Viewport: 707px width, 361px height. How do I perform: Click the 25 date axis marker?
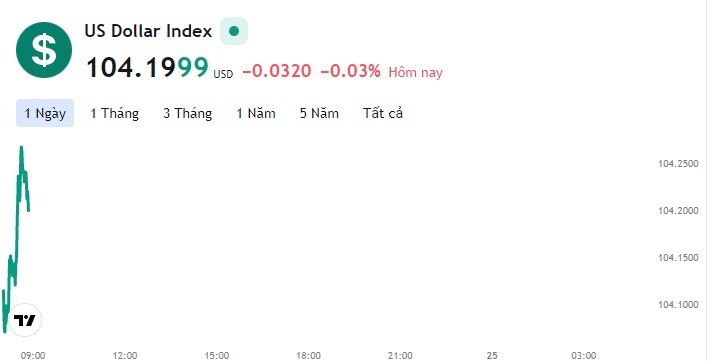(x=492, y=356)
